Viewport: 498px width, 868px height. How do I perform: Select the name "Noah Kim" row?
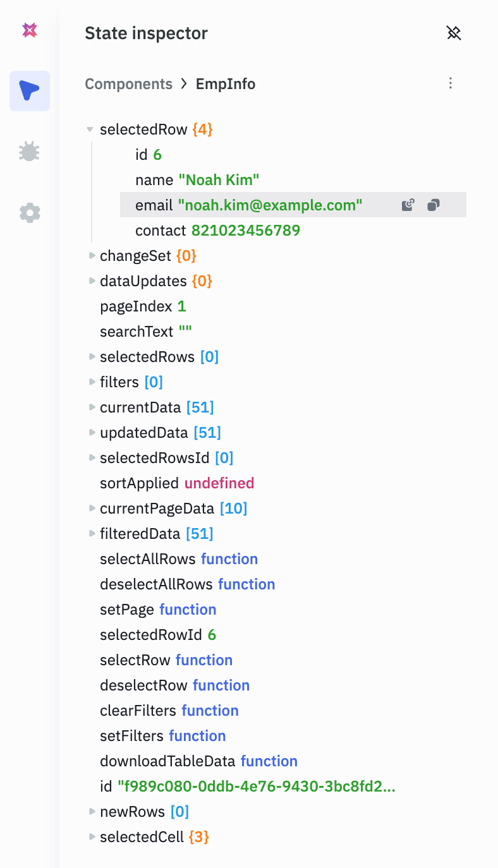tap(197, 180)
